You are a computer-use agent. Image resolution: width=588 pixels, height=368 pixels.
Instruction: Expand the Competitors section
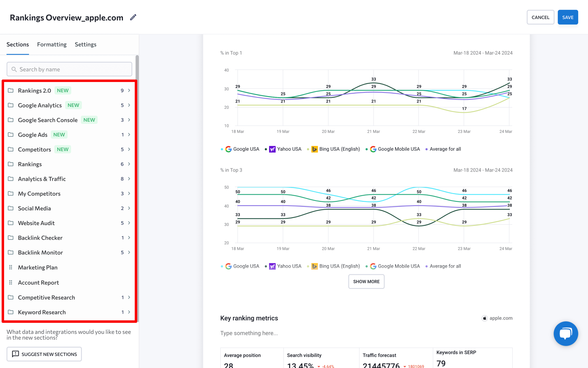[129, 149]
